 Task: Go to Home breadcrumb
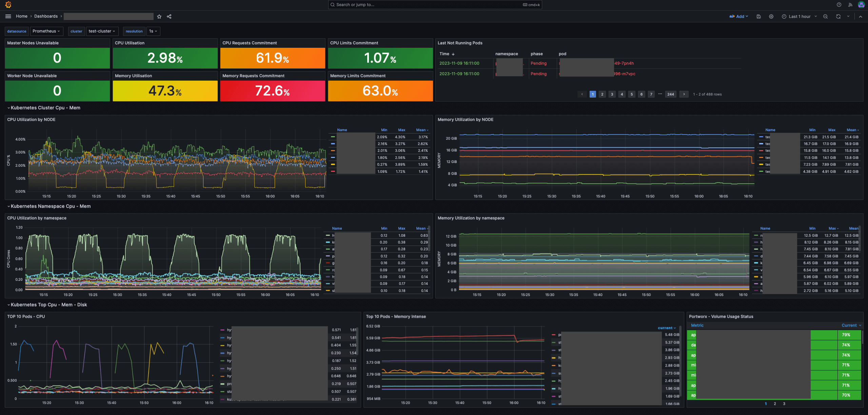coord(21,16)
